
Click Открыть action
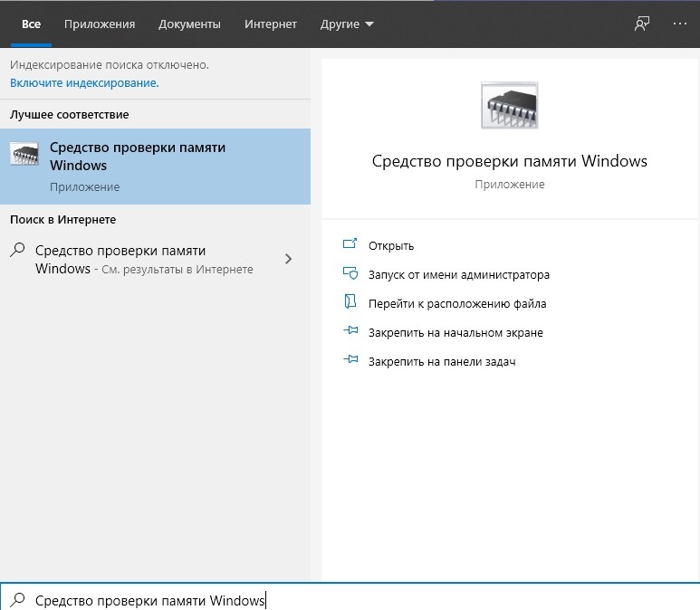pyautogui.click(x=391, y=246)
